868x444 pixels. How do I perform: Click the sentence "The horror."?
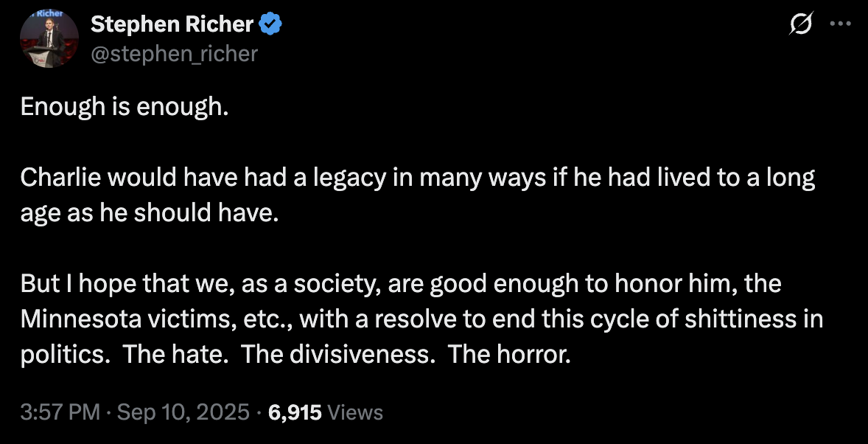[509, 354]
